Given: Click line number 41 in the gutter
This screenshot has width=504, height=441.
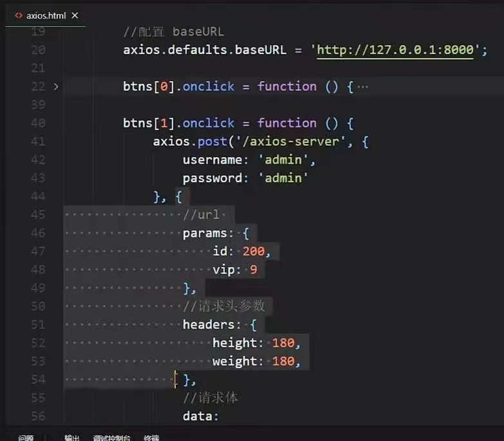Looking at the screenshot, I should [x=38, y=142].
